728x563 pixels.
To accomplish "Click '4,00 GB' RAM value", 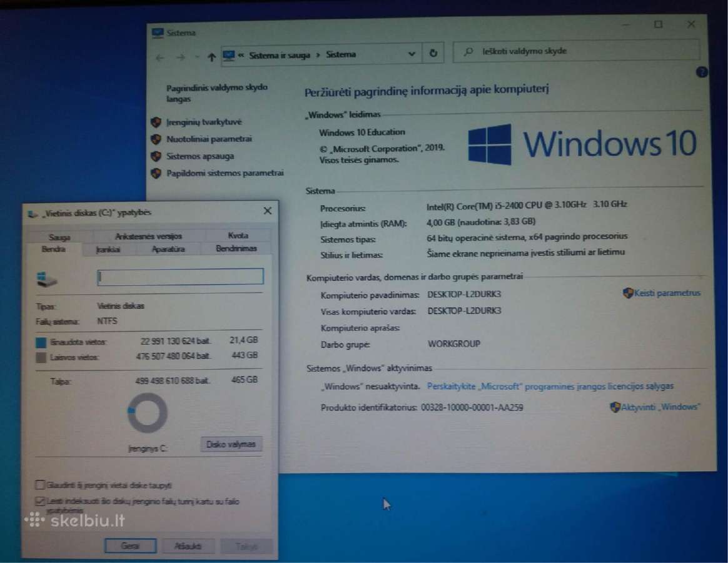I will 480,221.
